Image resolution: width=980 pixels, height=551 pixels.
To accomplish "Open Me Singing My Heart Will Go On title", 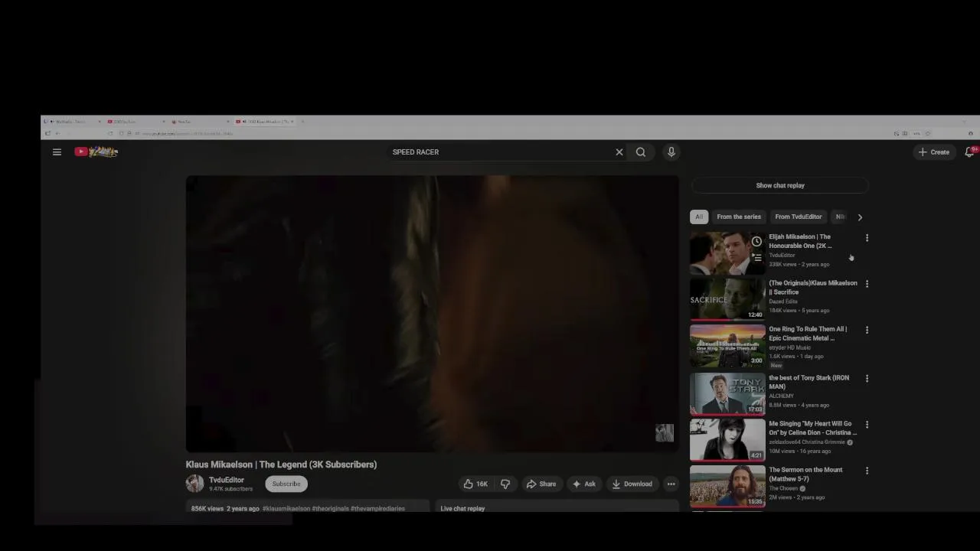I will coord(812,428).
